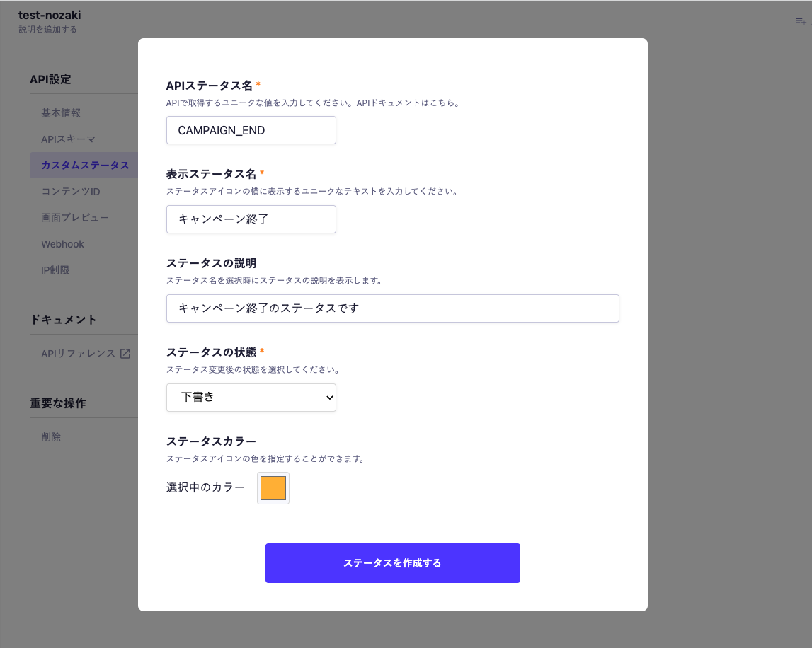
Task: Open the APIリファレンス document link
Action: point(78,354)
